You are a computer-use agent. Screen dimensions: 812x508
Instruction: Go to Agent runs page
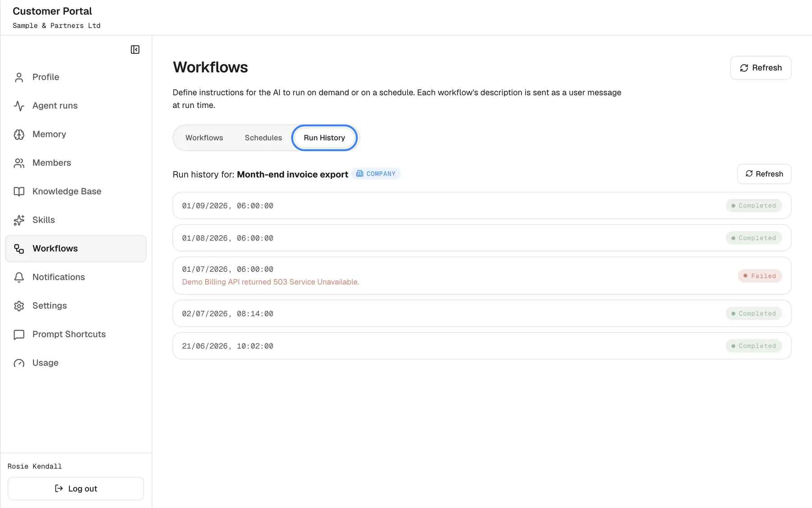tap(55, 106)
